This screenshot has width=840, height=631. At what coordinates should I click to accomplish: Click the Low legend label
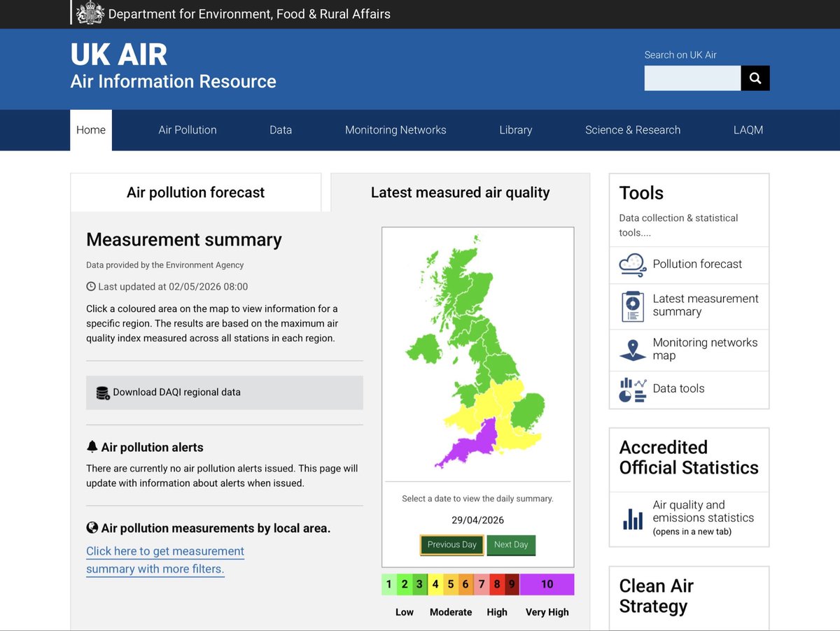405,612
